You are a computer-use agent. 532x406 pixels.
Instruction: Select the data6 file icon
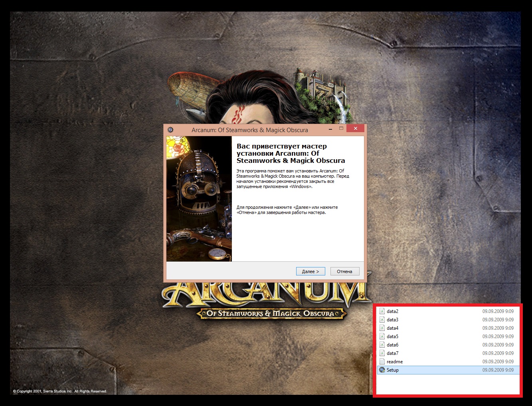[x=382, y=345]
